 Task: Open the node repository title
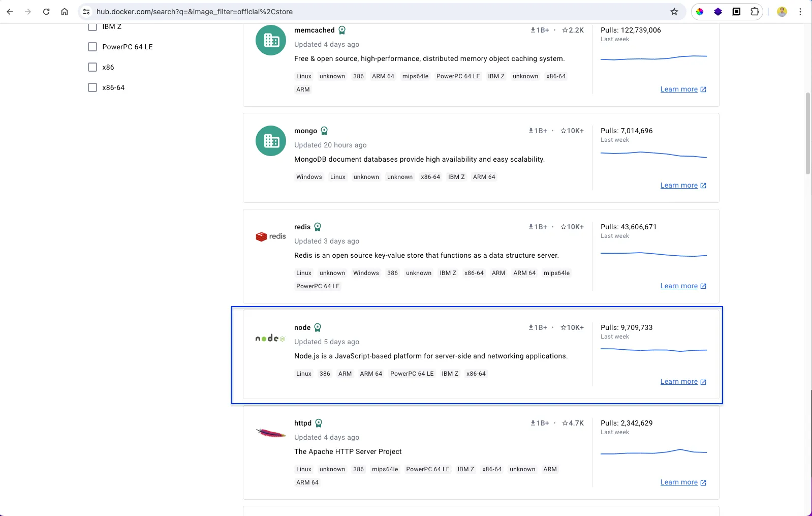click(302, 327)
